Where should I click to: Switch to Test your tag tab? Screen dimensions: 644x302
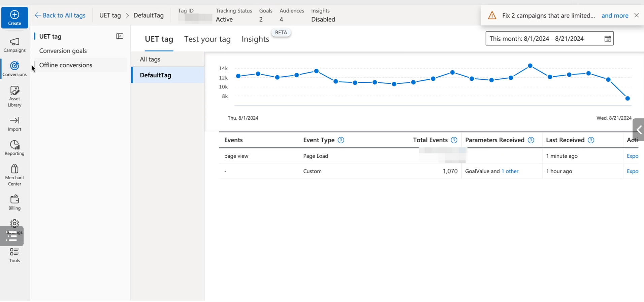pos(207,39)
